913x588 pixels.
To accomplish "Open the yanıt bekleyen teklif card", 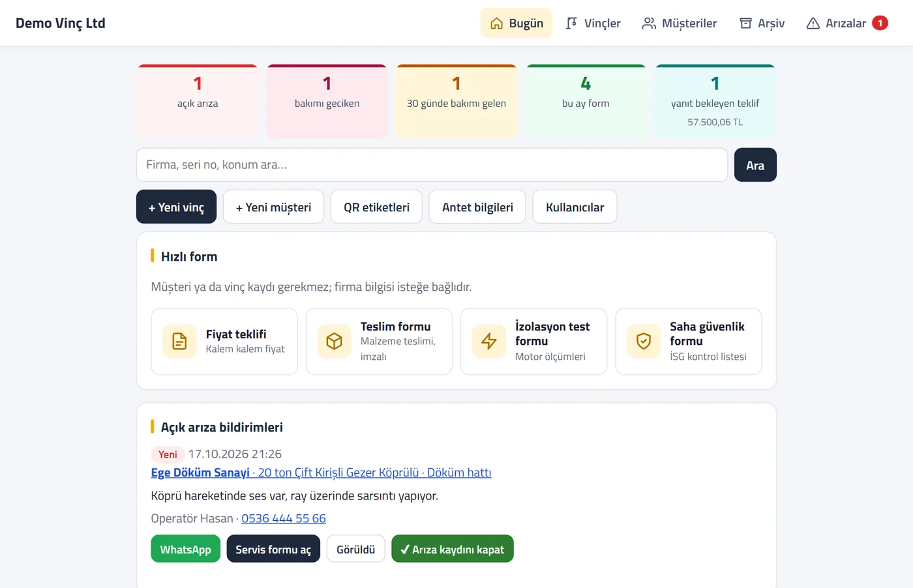I will click(715, 101).
